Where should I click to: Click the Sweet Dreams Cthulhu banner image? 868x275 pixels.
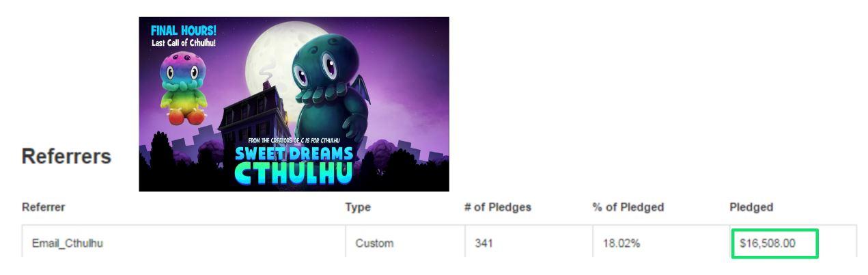[x=294, y=104]
